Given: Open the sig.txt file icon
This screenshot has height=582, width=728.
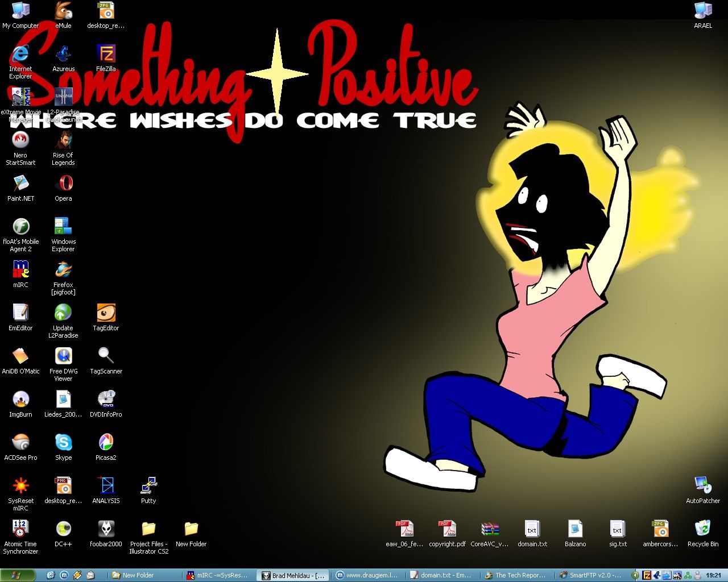Looking at the screenshot, I should point(618,533).
